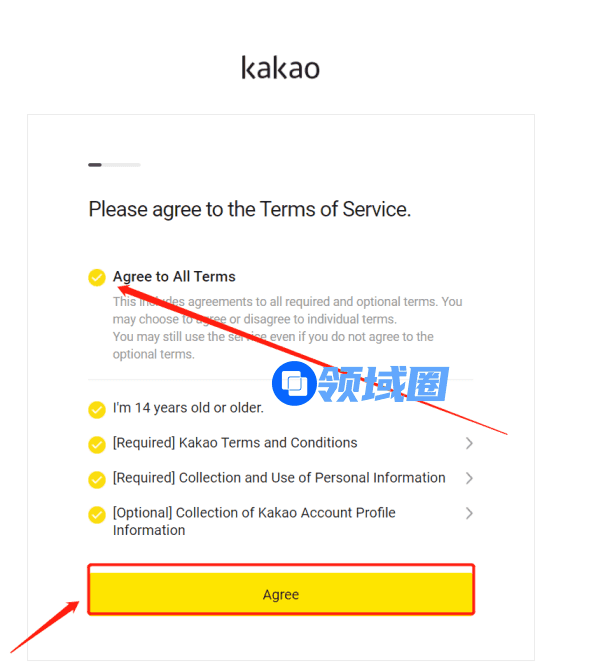Click the gray all-terms description paragraph
The width and height of the screenshot is (605, 668).
click(287, 327)
